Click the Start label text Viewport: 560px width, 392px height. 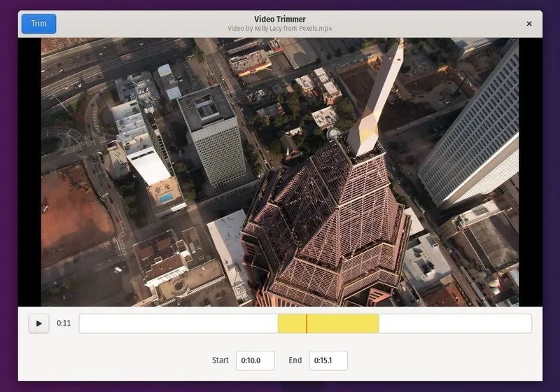click(220, 360)
